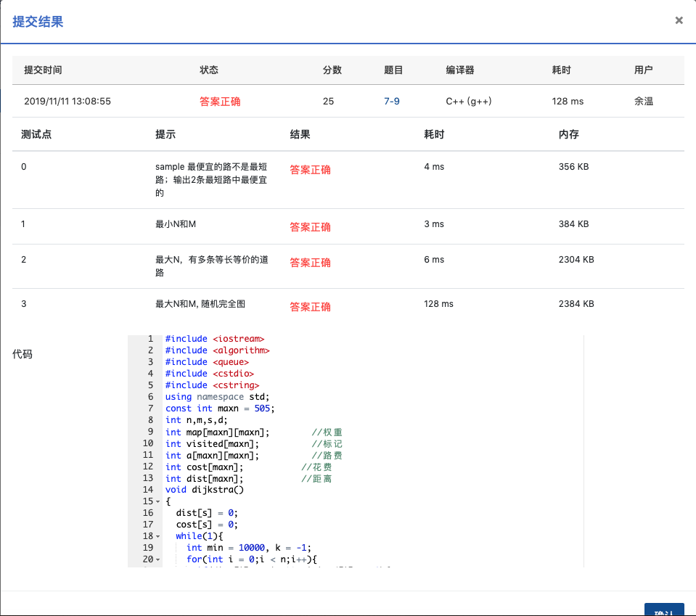Click the hint 最大N和M, 随机完全图
The width and height of the screenshot is (696, 616).
click(200, 304)
